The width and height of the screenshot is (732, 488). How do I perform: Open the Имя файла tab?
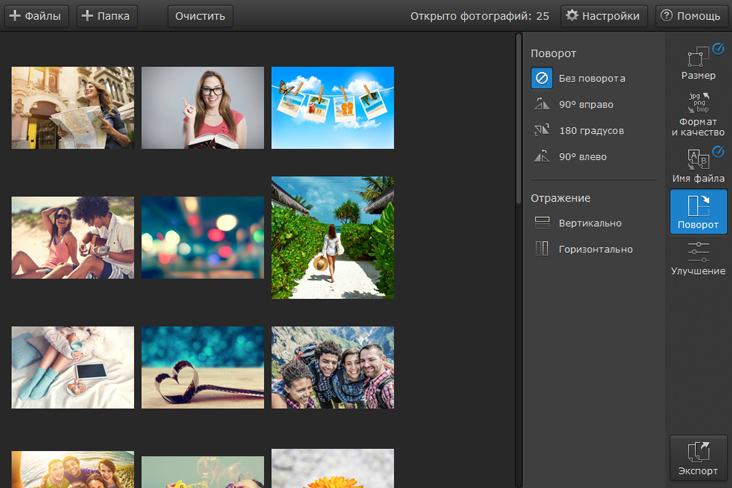pyautogui.click(x=698, y=165)
